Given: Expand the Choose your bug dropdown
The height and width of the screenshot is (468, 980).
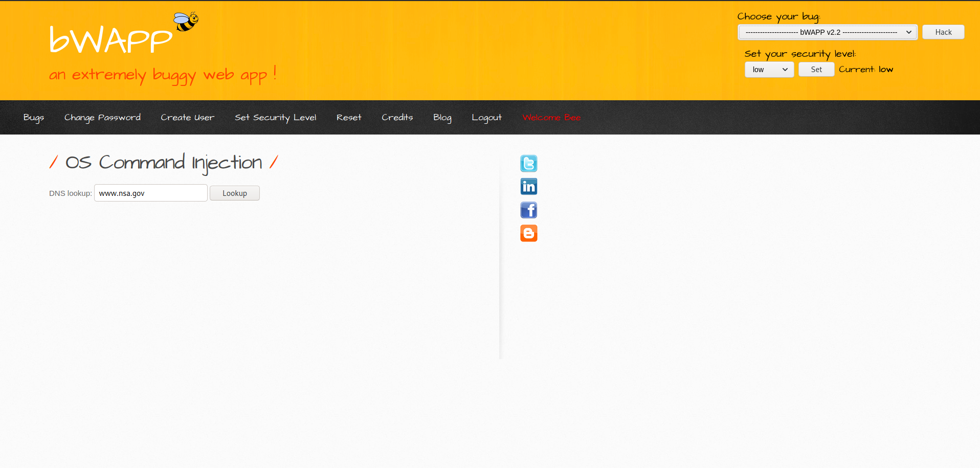Looking at the screenshot, I should [x=827, y=32].
